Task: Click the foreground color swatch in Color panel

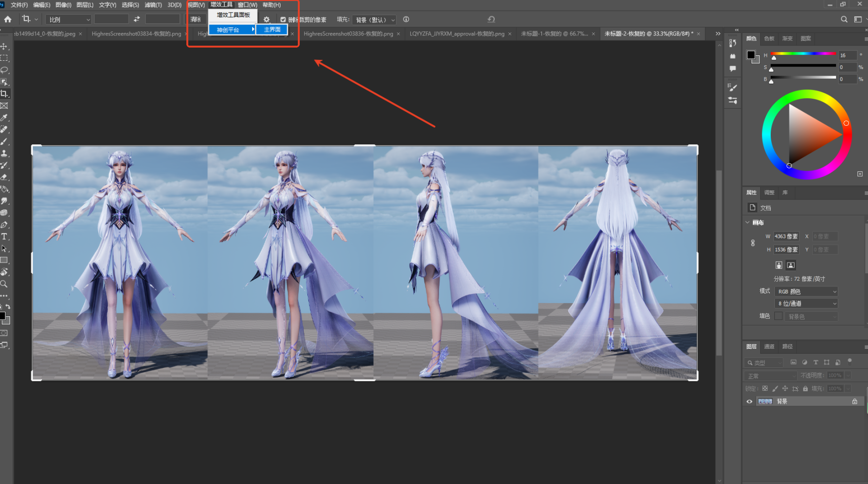Action: 751,55
